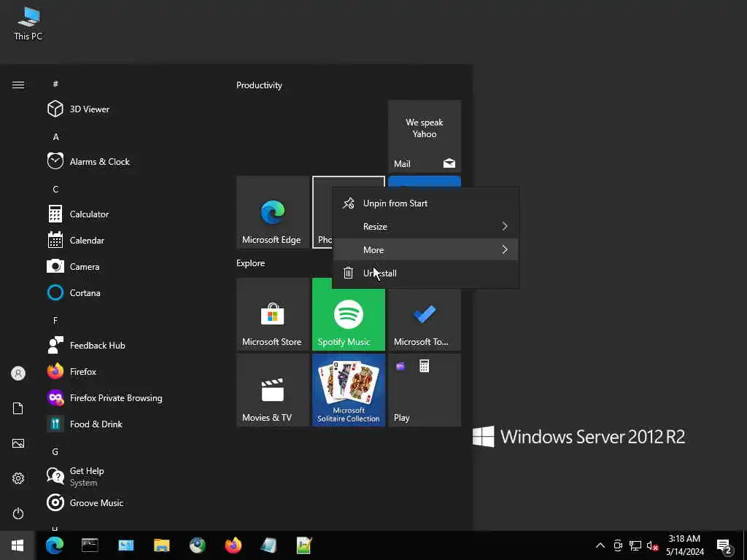747x560 pixels.
Task: Open the Microsoft Store tile
Action: [x=273, y=314]
